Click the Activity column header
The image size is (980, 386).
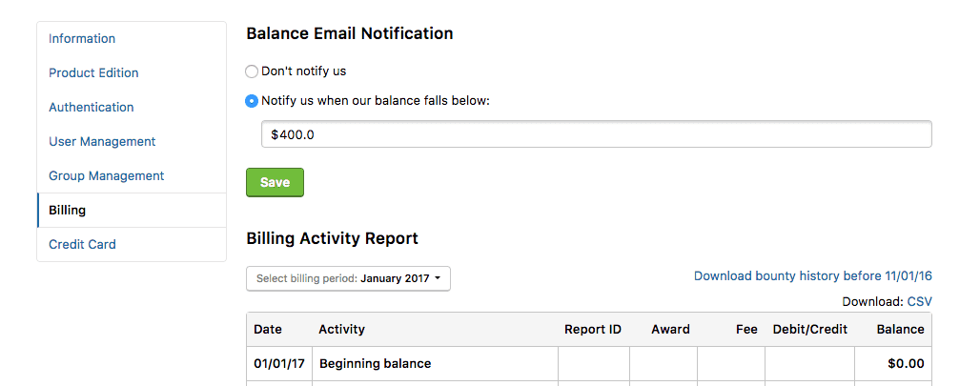coord(342,330)
